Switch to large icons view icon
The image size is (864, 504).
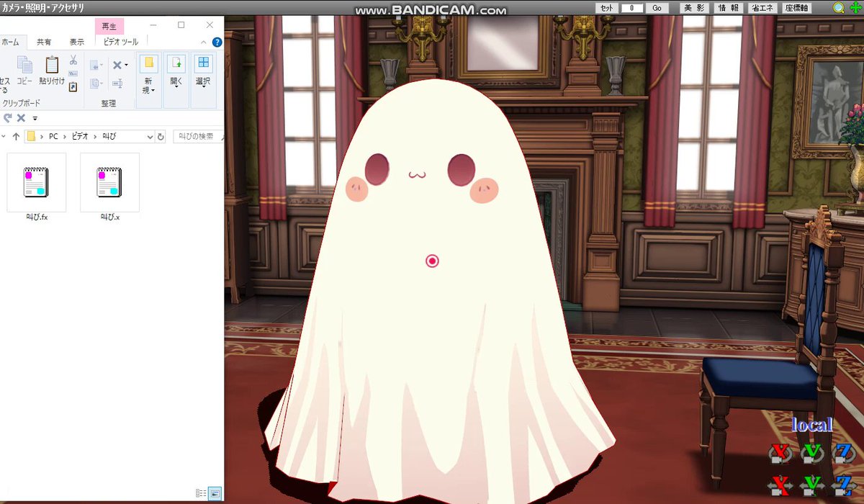click(215, 493)
